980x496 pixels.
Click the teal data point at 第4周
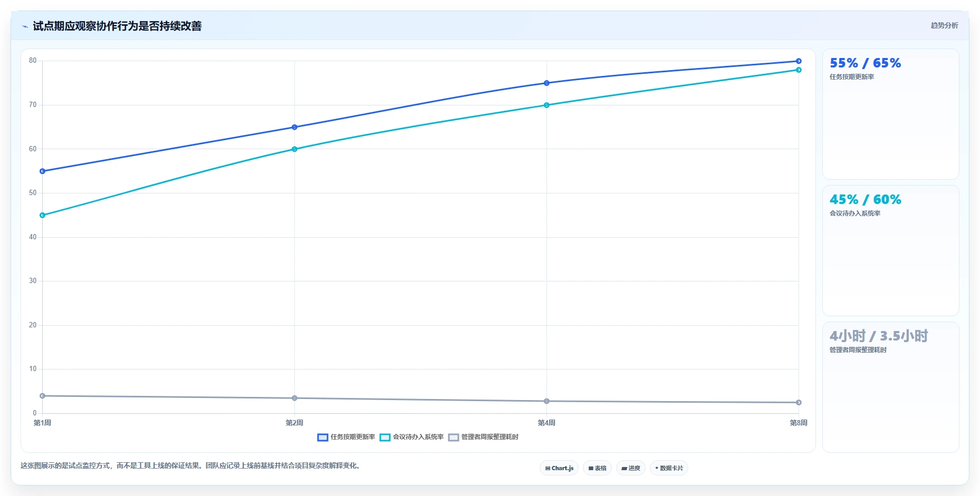(x=546, y=105)
